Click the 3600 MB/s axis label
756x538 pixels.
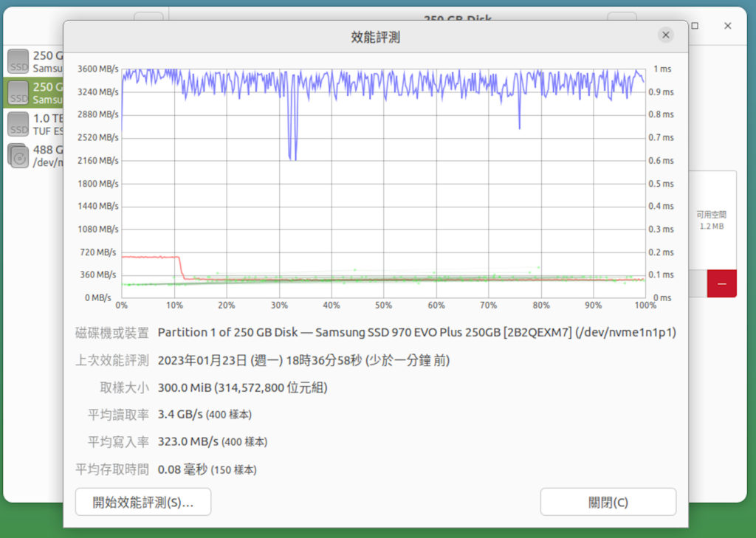pos(98,69)
